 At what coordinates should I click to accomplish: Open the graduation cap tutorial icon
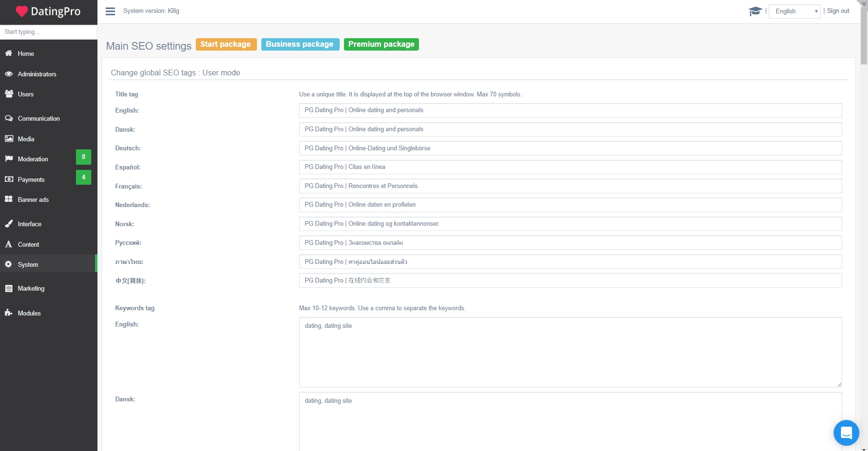755,11
